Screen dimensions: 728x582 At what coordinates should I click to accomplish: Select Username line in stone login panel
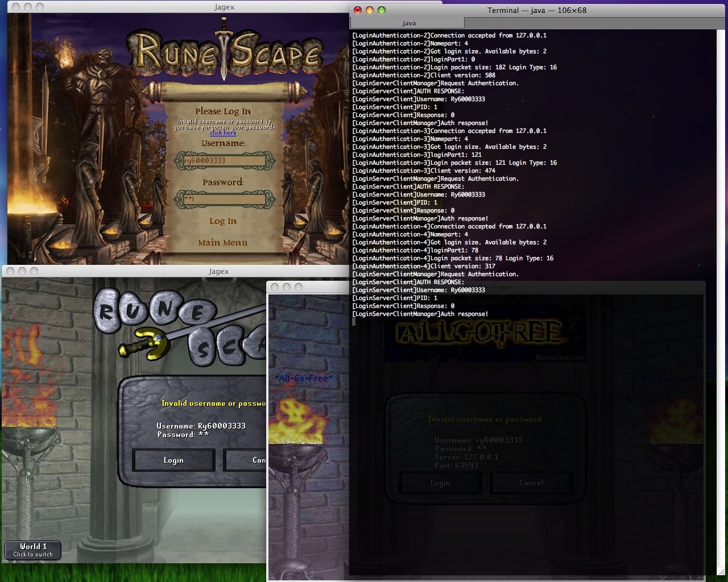tap(201, 426)
